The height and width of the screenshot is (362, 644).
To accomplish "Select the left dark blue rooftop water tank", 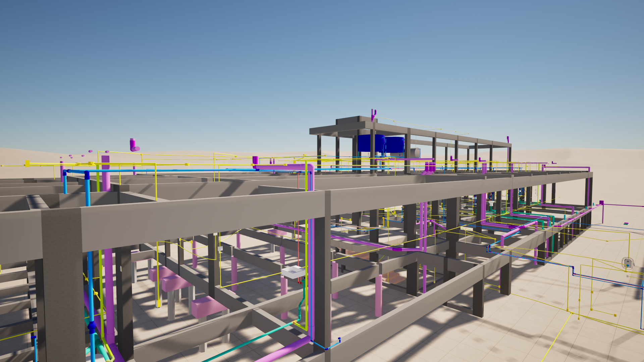I will (x=371, y=143).
